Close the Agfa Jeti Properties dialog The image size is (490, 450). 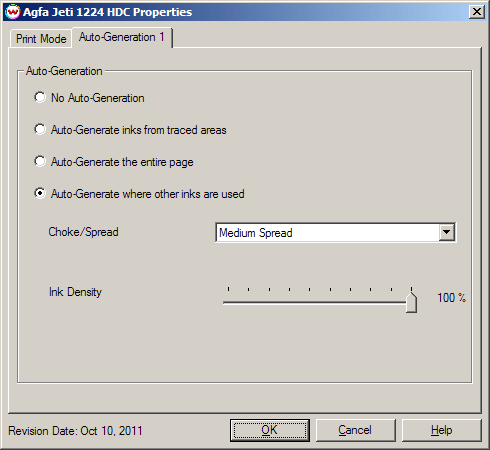click(x=477, y=12)
